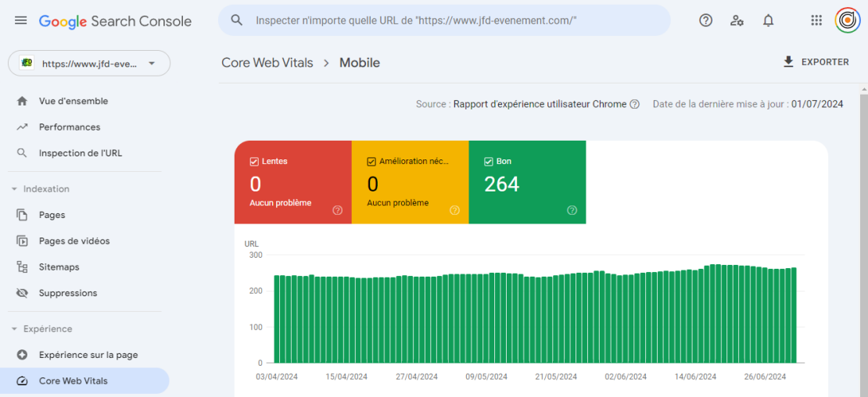Open Sitemaps in the sidebar

tap(59, 267)
